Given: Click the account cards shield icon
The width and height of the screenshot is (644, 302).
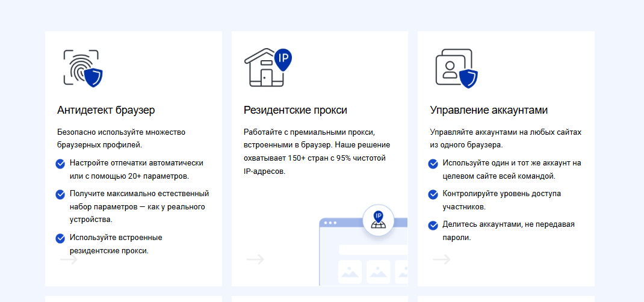Looking at the screenshot, I should (457, 69).
